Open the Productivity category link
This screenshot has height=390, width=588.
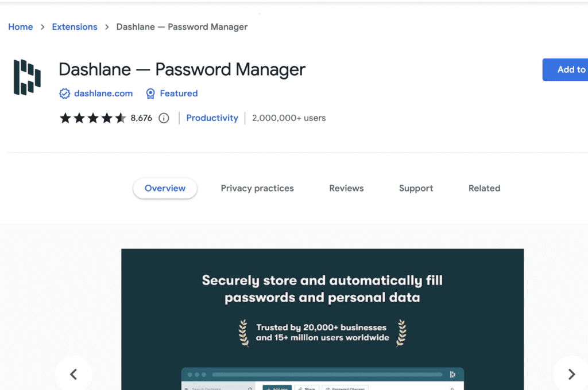tap(212, 118)
